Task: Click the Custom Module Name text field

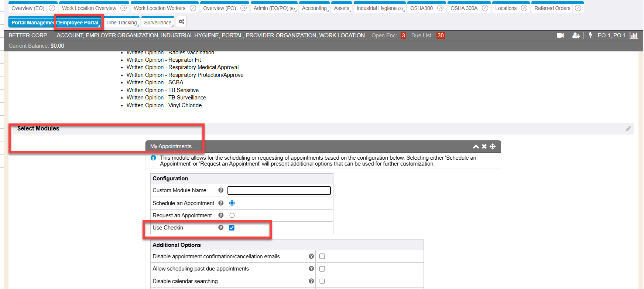Action: pyautogui.click(x=279, y=190)
